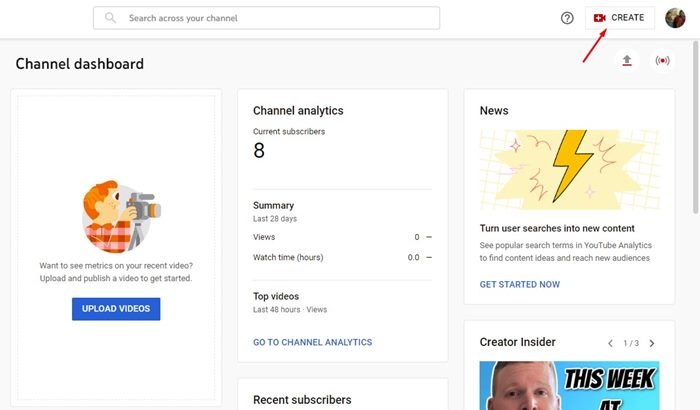Click the camera man illustration
Screen dimensions: 700x410
click(x=121, y=216)
